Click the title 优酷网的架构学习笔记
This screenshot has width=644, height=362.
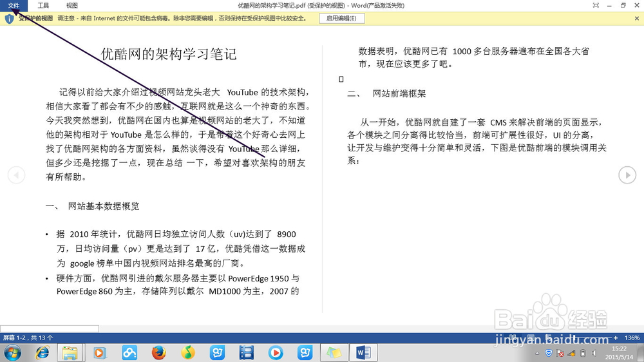pos(169,54)
